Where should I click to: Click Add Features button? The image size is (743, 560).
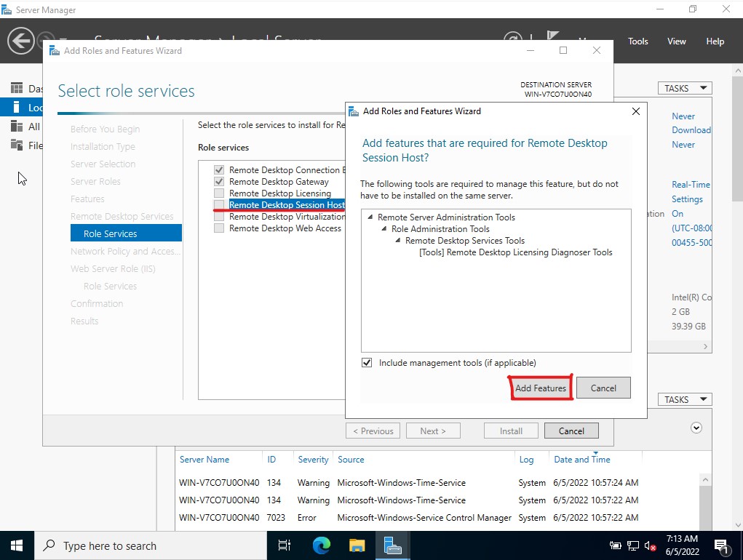tap(541, 388)
